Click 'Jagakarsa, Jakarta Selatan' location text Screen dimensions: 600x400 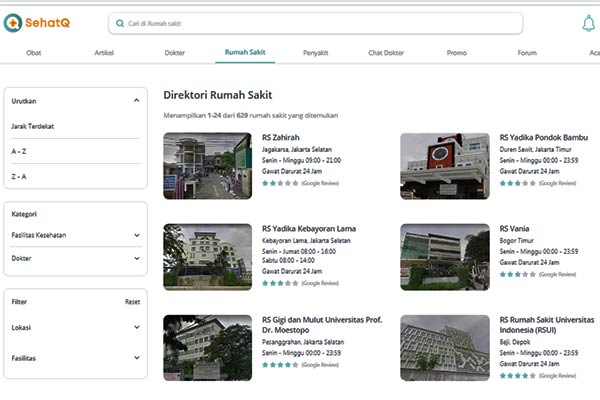pyautogui.click(x=297, y=149)
